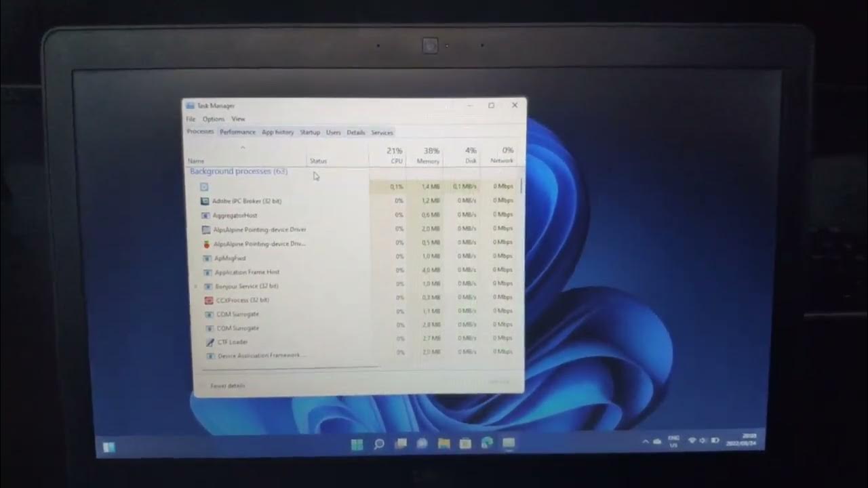Click the Task Manager title bar icon
Image resolution: width=868 pixels, height=488 pixels.
[191, 106]
